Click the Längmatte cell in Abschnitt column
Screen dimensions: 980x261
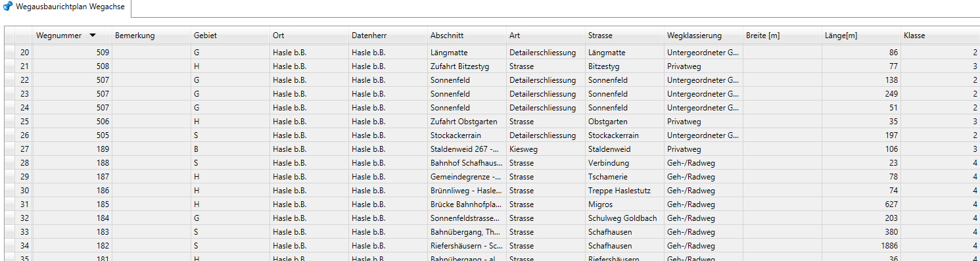coord(466,52)
